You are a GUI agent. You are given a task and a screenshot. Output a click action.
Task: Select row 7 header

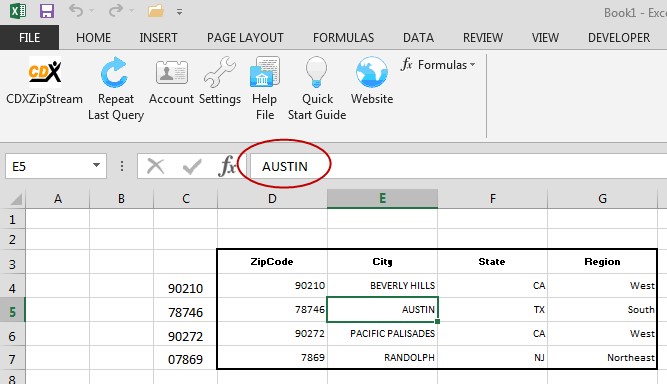(12, 359)
